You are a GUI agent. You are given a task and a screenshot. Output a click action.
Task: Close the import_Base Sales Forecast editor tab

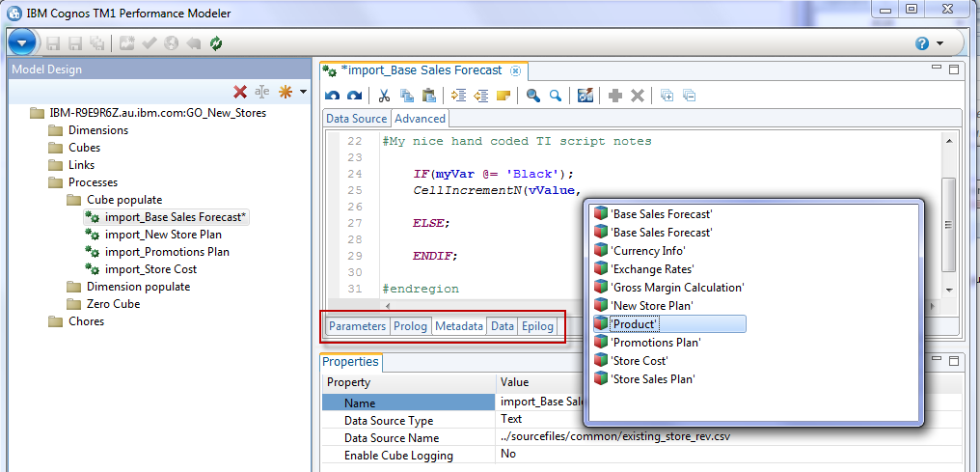515,70
